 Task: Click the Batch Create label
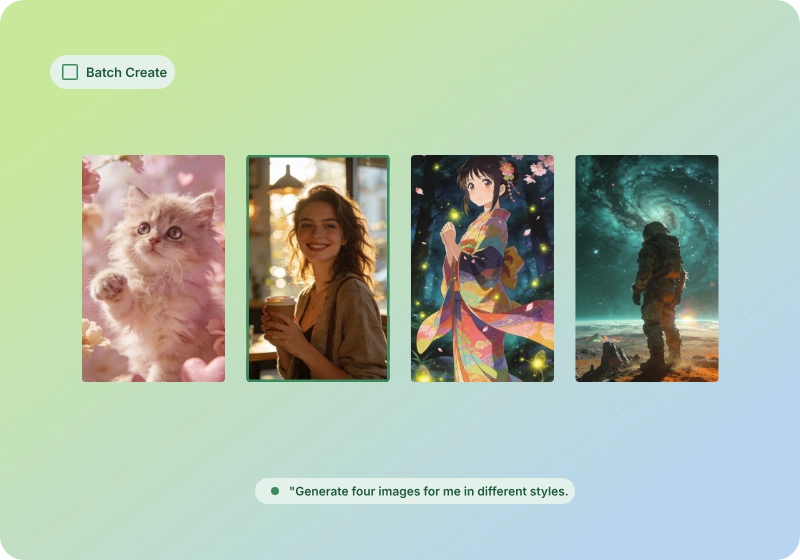pyautogui.click(x=126, y=72)
